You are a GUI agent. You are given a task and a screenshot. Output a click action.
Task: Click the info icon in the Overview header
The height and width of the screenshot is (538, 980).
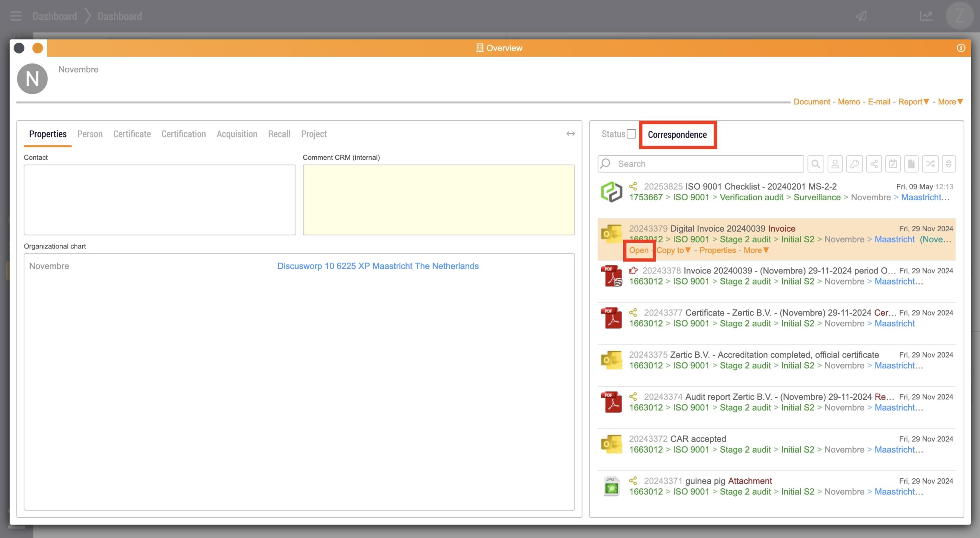click(x=961, y=48)
